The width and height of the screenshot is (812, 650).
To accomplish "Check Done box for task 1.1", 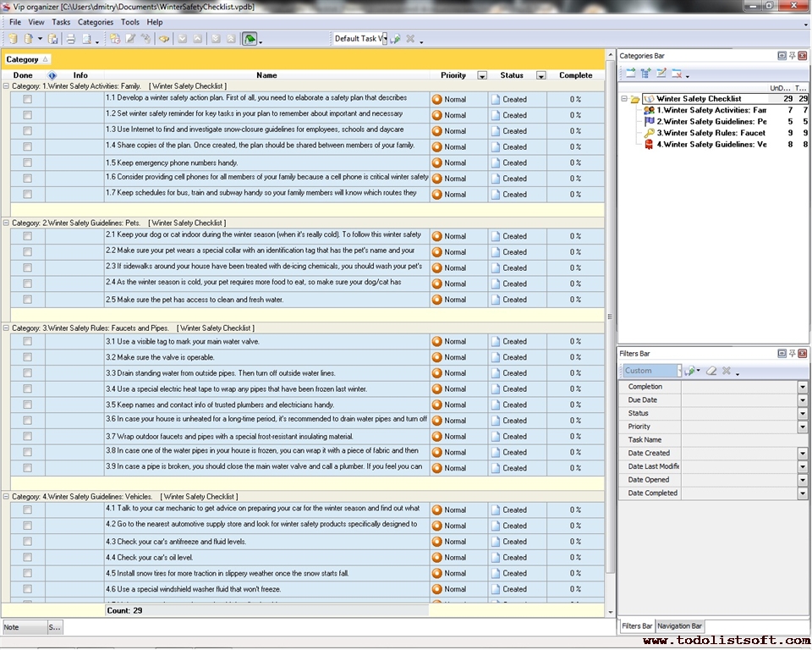I will click(27, 99).
